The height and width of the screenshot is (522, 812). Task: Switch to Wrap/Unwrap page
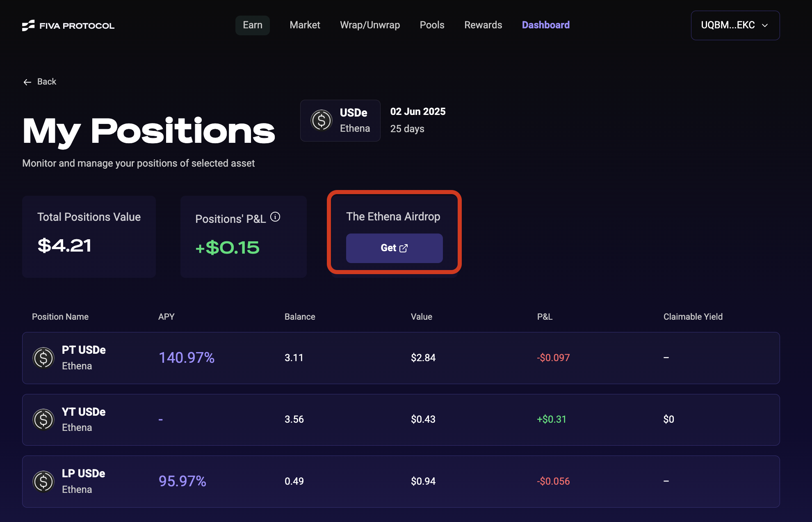pyautogui.click(x=370, y=25)
